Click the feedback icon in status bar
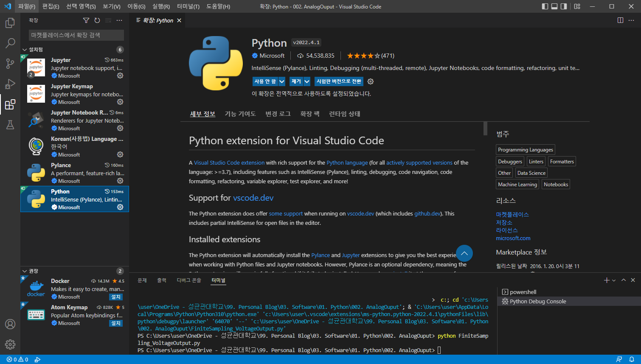The height and width of the screenshot is (364, 641). point(619,359)
